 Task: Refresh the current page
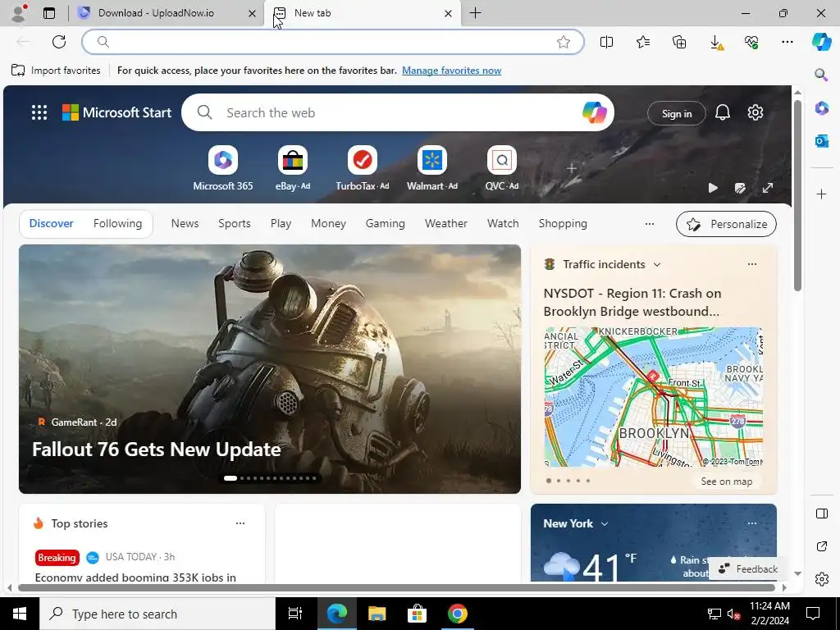[x=59, y=42]
